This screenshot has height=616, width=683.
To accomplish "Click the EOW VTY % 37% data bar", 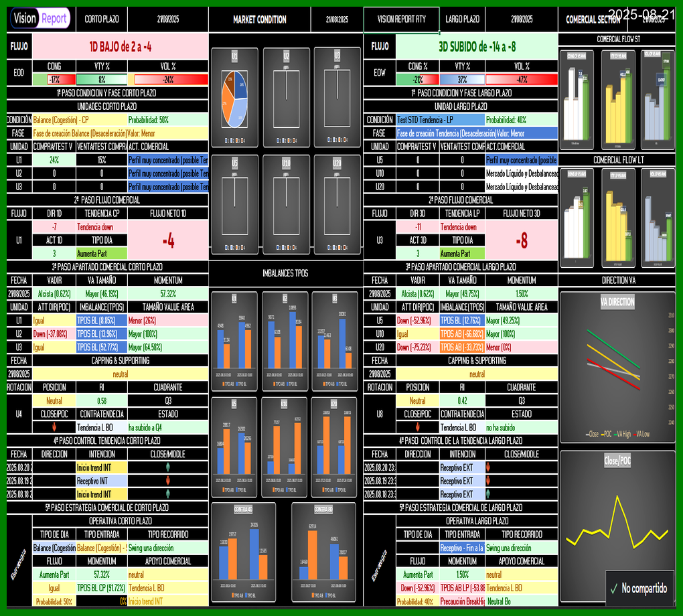I will (x=462, y=80).
